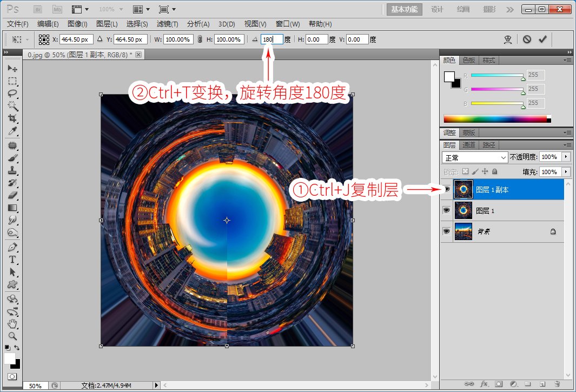Select the Eyedropper tool
576x392 pixels.
12,131
